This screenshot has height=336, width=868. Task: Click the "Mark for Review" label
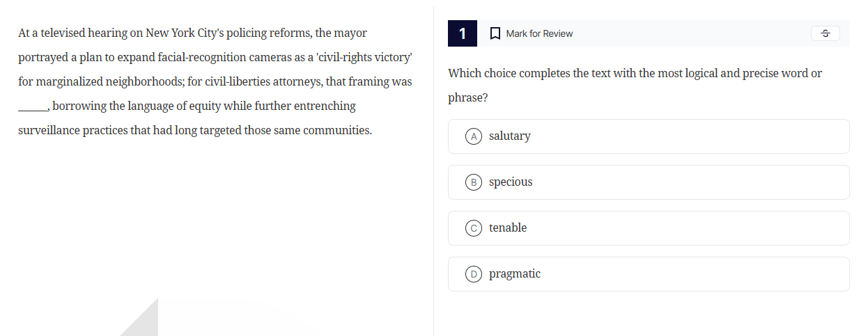tap(539, 33)
